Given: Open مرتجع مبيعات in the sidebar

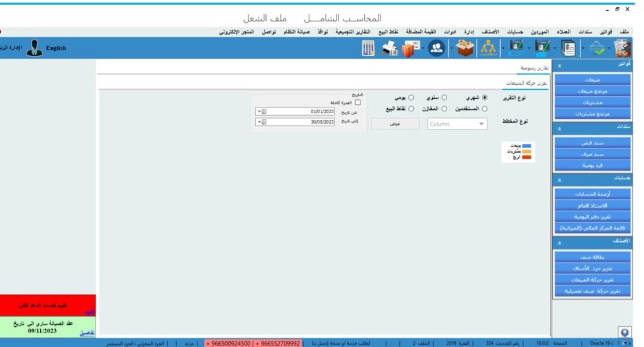Looking at the screenshot, I should click(x=592, y=91).
